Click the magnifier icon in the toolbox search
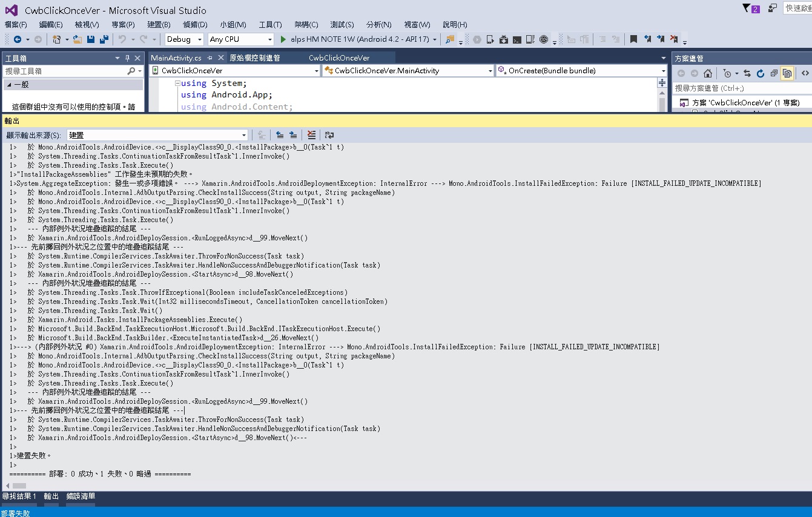 click(131, 71)
